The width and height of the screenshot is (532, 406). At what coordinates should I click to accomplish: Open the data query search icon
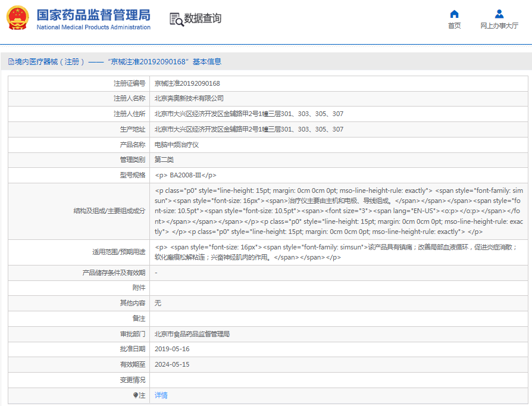click(x=176, y=20)
